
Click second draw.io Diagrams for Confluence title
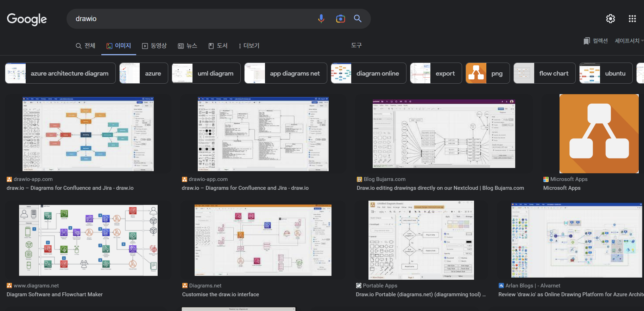point(245,188)
